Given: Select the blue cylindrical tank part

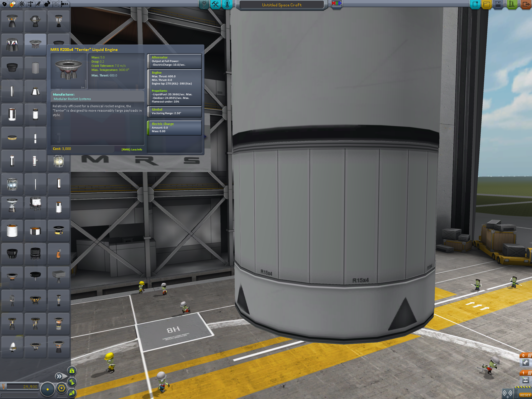Looking at the screenshot, I should 12,184.
